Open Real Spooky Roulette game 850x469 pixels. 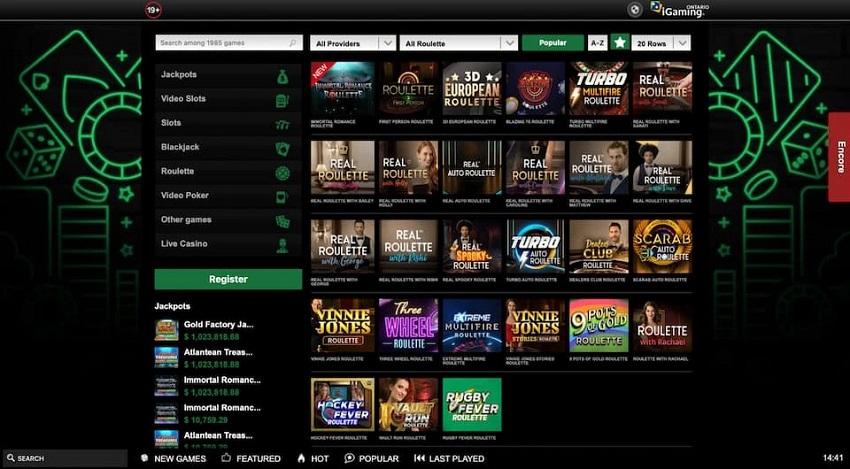472,246
